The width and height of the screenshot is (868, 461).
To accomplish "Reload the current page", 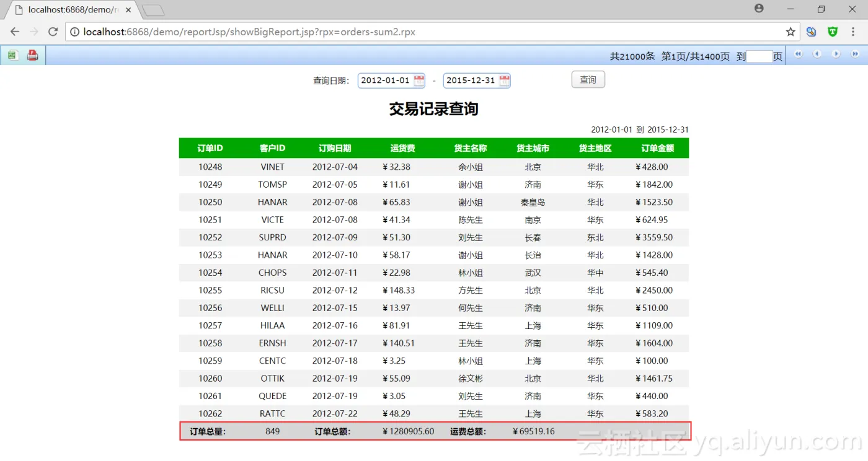I will [53, 32].
